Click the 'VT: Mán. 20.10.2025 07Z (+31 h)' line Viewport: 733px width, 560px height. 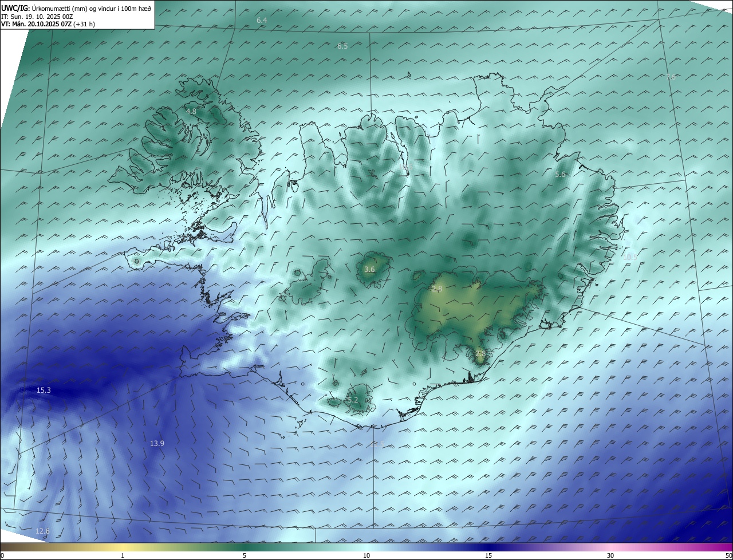tap(48, 24)
